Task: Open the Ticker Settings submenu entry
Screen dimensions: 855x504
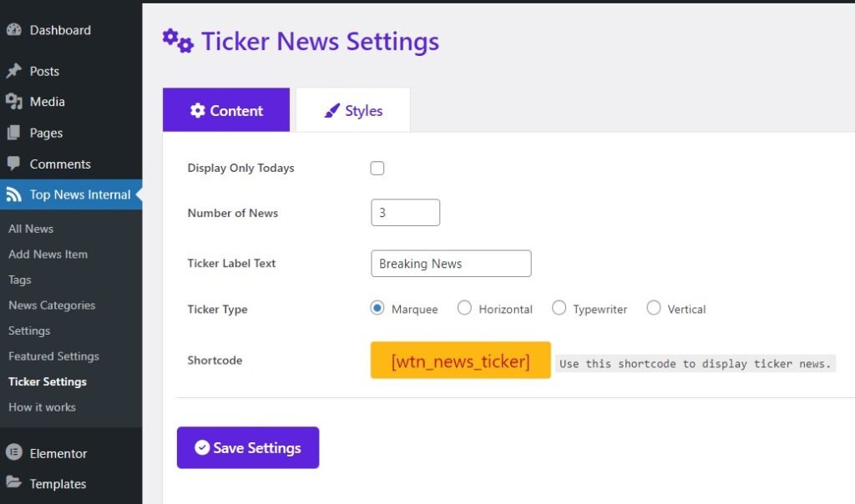Action: 45,381
